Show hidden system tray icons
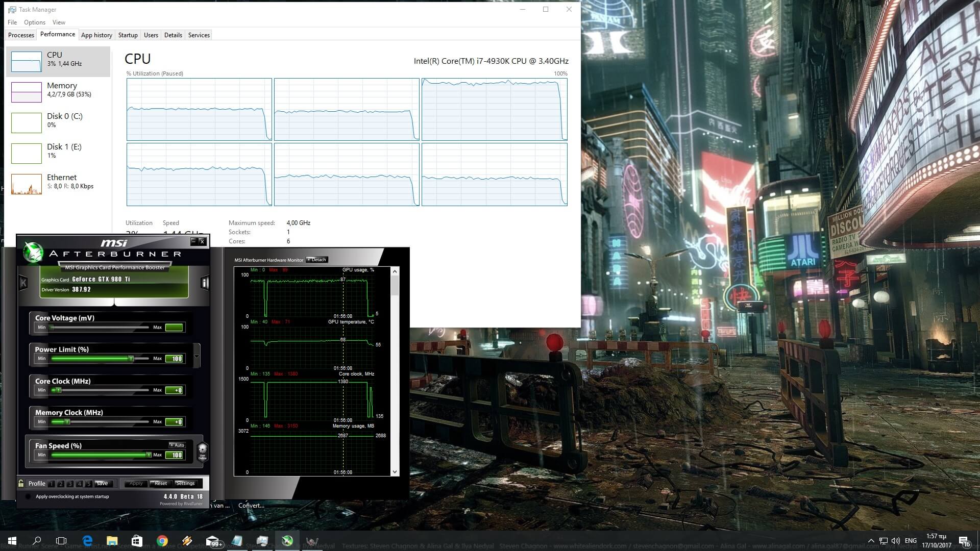 point(870,541)
